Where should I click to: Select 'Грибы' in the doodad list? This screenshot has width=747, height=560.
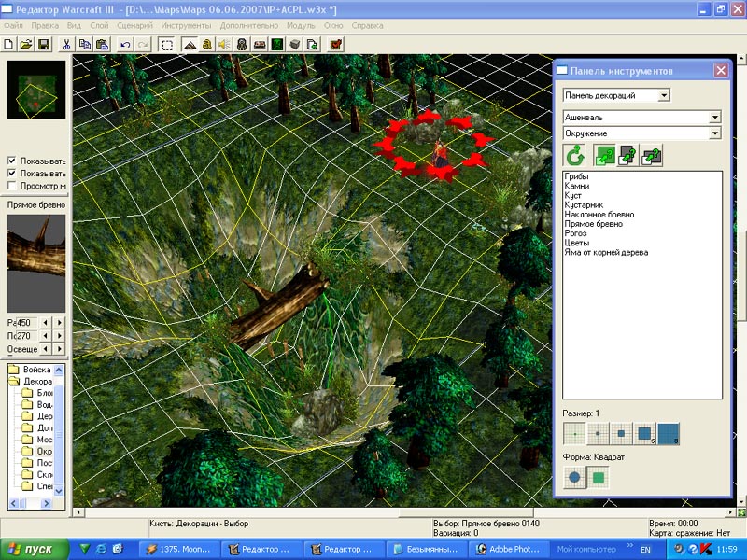click(x=576, y=176)
